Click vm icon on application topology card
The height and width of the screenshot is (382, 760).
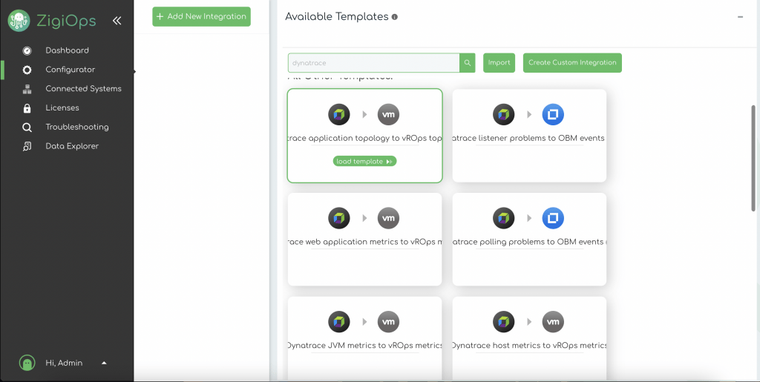point(388,115)
